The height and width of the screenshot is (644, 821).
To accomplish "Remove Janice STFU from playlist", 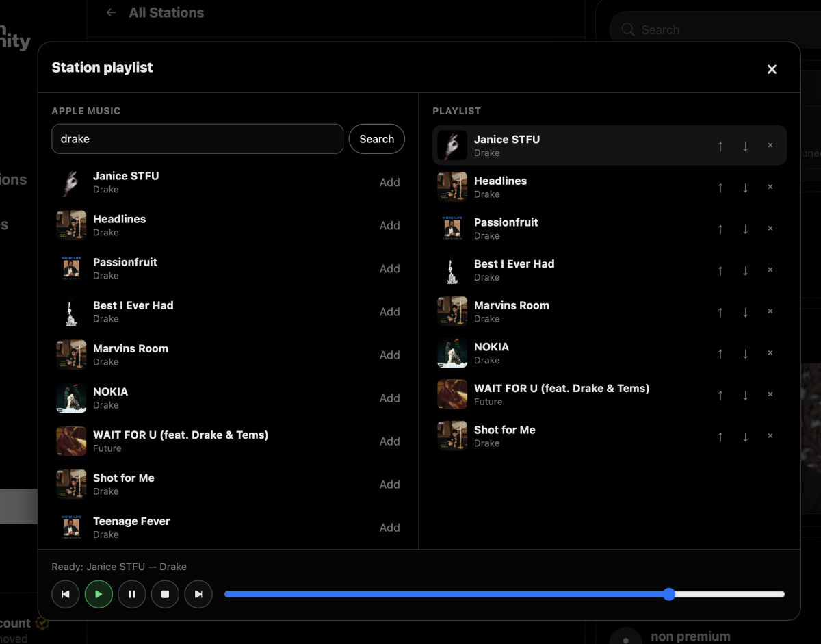I will point(770,146).
